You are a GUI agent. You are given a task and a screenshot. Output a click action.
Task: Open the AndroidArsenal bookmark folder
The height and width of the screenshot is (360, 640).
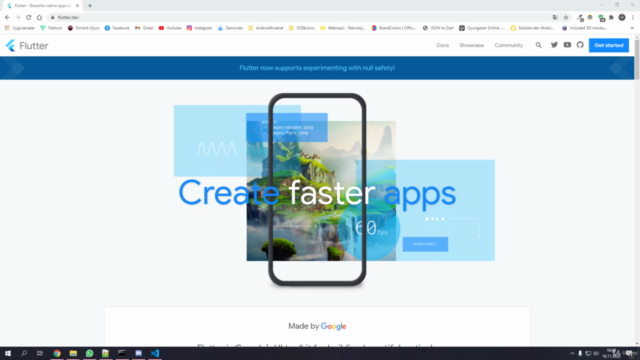pyautogui.click(x=265, y=28)
